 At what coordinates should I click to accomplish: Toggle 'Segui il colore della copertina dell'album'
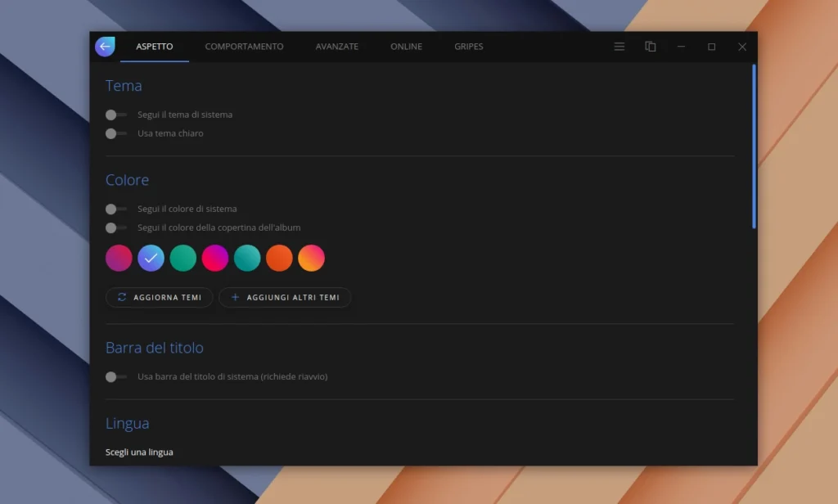115,227
